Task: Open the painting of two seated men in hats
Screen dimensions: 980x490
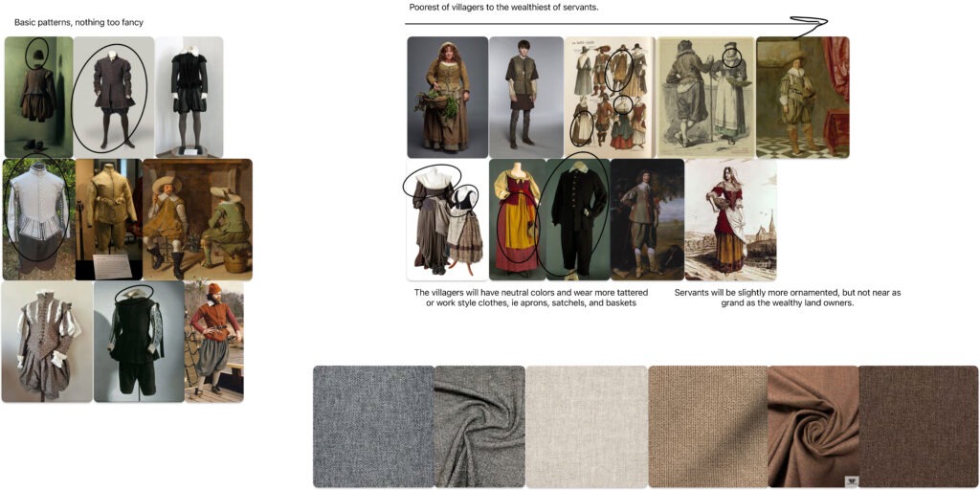Action: [x=197, y=219]
